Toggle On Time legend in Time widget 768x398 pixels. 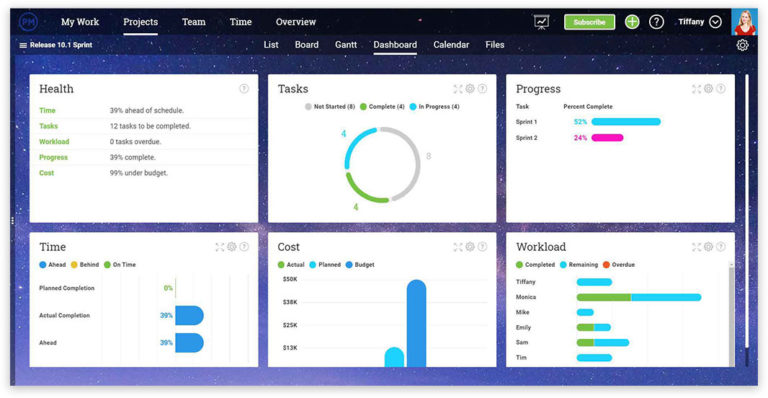pyautogui.click(x=120, y=264)
